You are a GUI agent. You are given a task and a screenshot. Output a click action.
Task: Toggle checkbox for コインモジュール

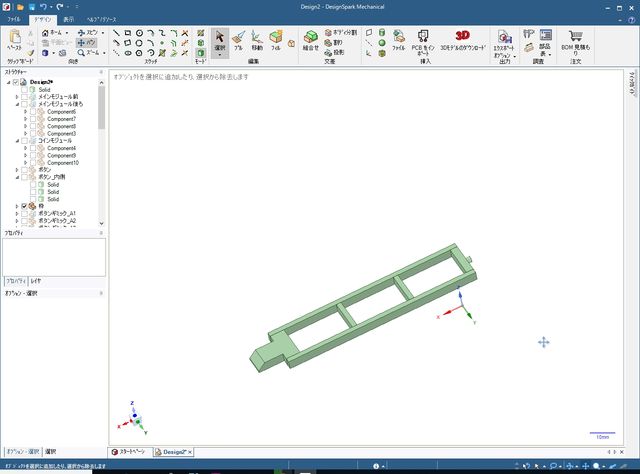pos(24,141)
